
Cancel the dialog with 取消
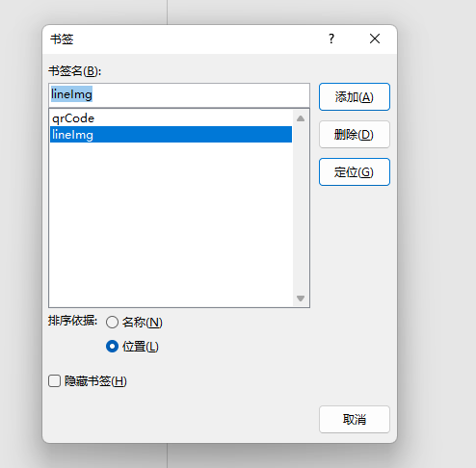pyautogui.click(x=355, y=419)
